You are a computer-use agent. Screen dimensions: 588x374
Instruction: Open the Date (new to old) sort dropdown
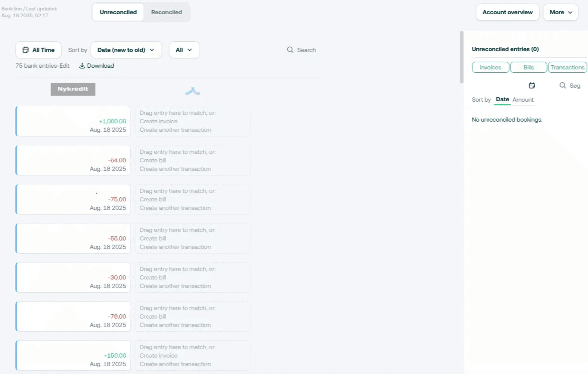(x=126, y=50)
